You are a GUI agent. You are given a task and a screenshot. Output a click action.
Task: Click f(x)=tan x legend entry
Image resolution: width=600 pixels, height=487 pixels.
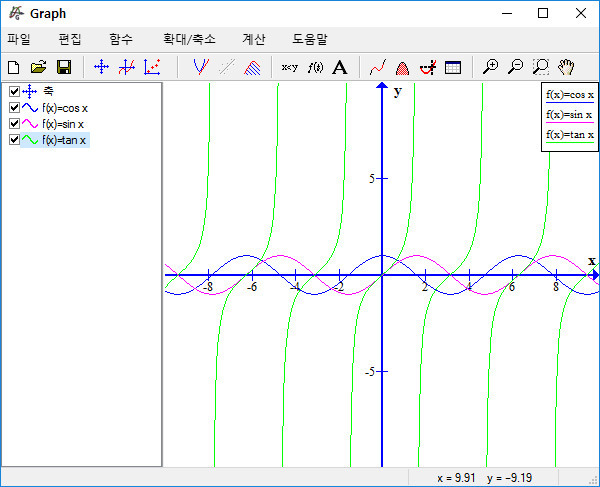[x=570, y=135]
